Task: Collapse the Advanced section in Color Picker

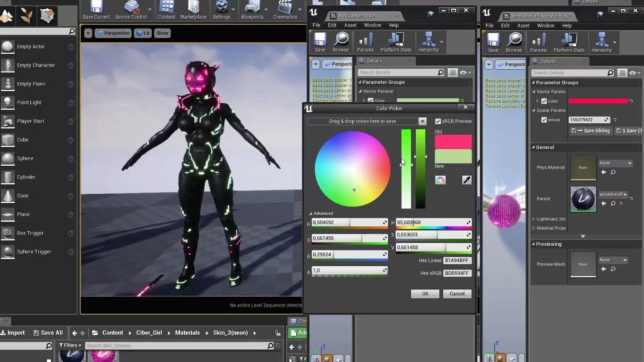Action: [311, 214]
